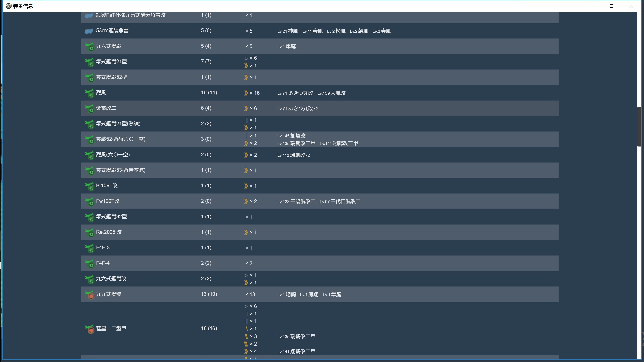This screenshot has width=644, height=362.
Task: Select the 53cm連装魚雷 equipment name
Action: 112,31
